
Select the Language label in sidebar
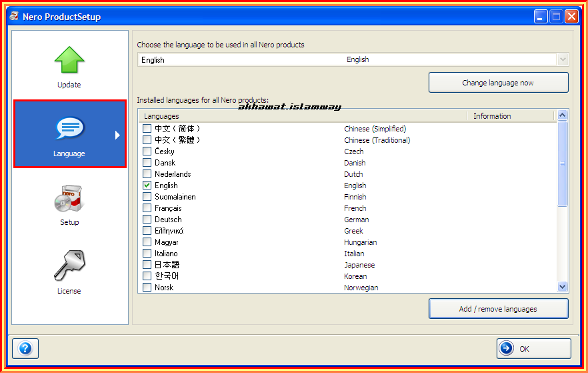[69, 153]
